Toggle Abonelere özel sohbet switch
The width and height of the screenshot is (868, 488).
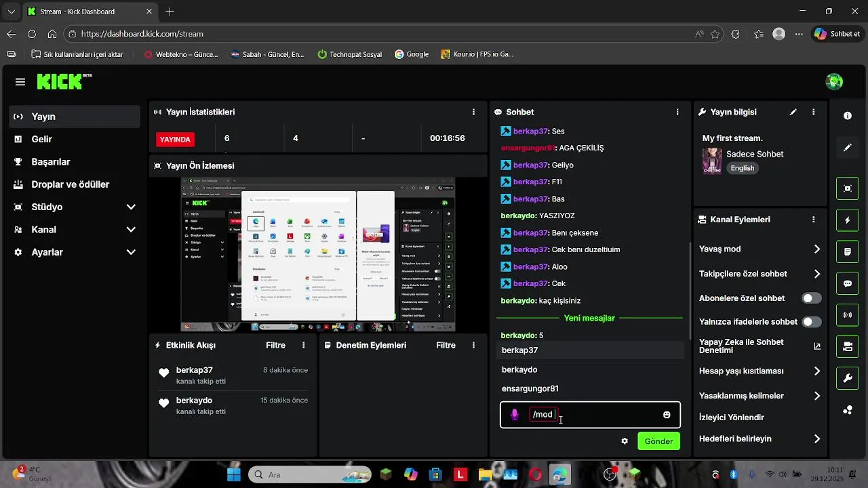coord(811,298)
